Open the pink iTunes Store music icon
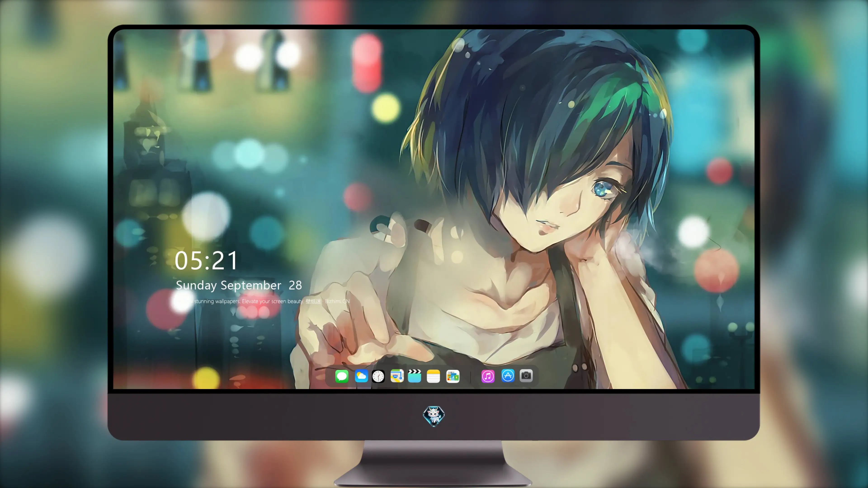This screenshot has height=488, width=868. [488, 376]
